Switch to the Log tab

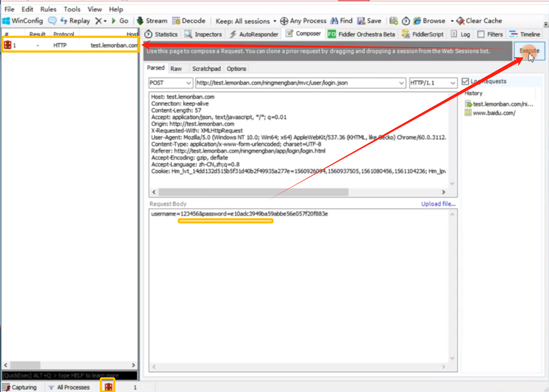coord(461,34)
